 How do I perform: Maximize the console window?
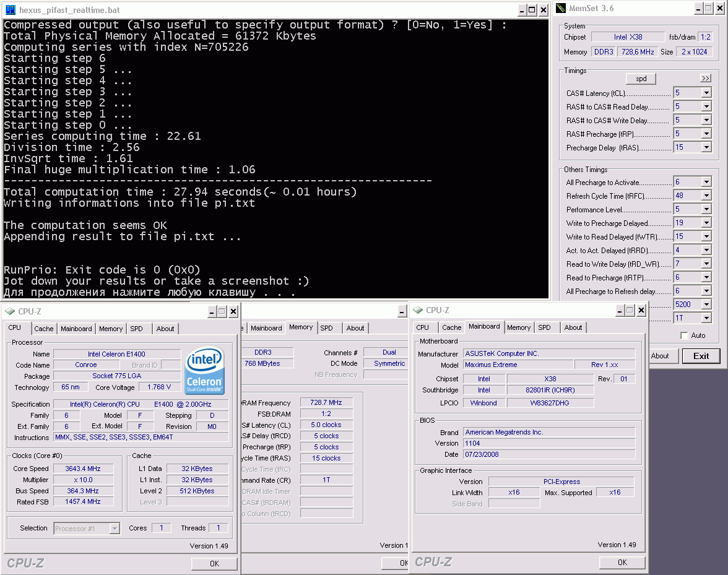(x=532, y=10)
